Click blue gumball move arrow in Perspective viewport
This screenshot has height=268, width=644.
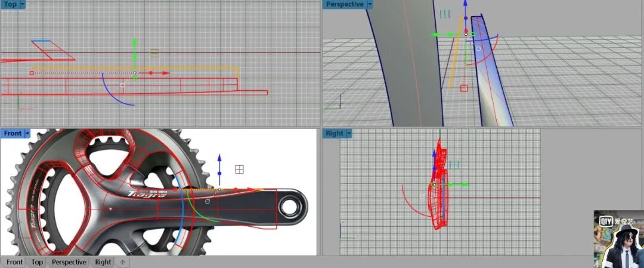465,3
